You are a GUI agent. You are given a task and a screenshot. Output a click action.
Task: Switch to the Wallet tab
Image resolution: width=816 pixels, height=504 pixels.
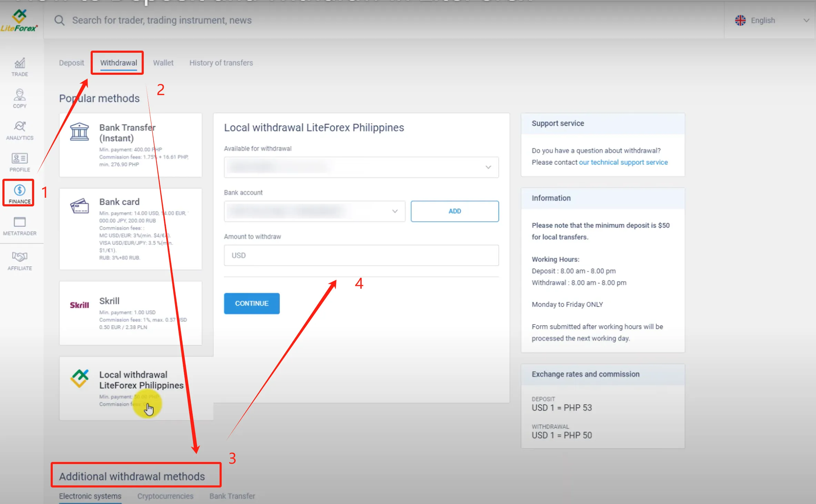(163, 63)
